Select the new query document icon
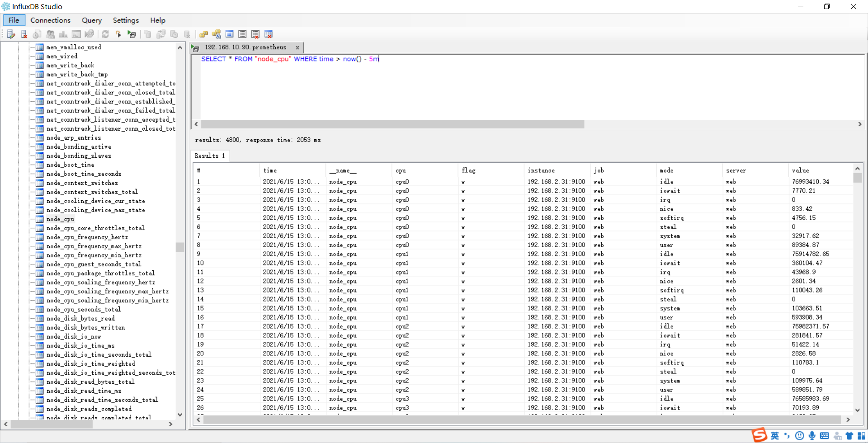868x443 pixels. [11, 34]
